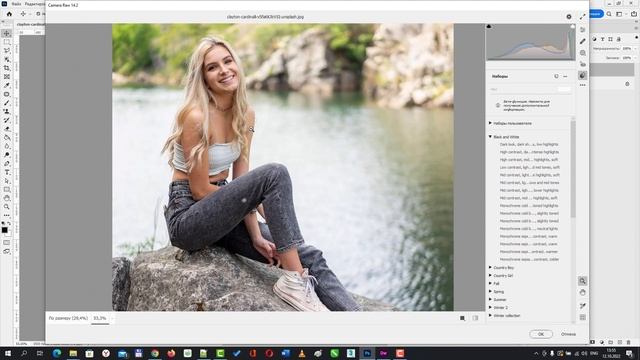Select the Lasso tool
Viewport: 640px width, 360px height.
click(7, 51)
